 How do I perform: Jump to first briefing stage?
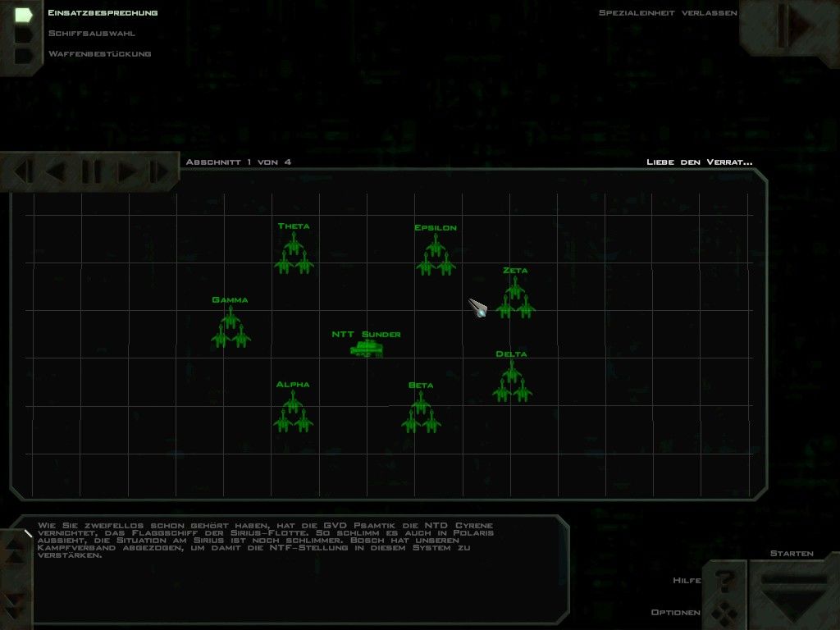pyautogui.click(x=24, y=171)
